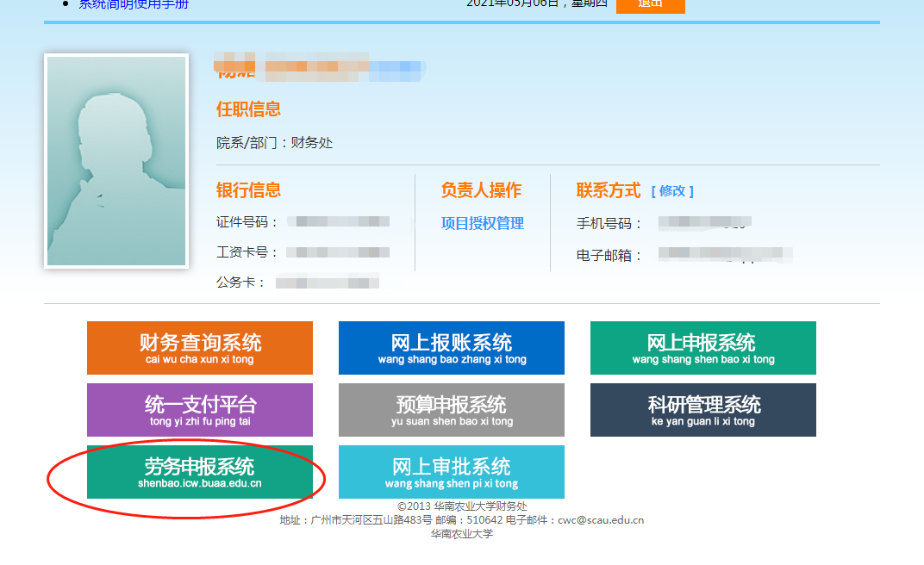Click the 联系方式 heading
The image size is (924, 565).
click(609, 190)
